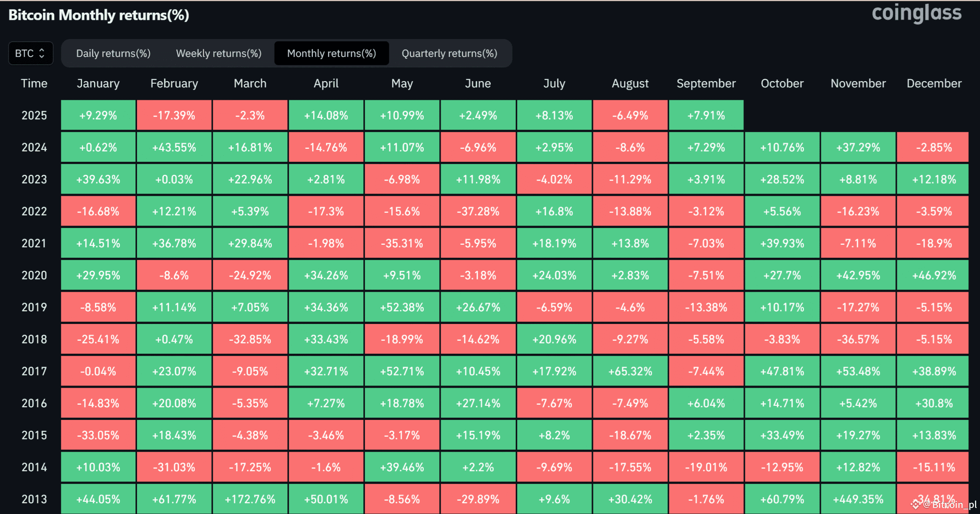The image size is (980, 514).
Task: Switch to Daily returns(%) tab
Action: pyautogui.click(x=113, y=53)
